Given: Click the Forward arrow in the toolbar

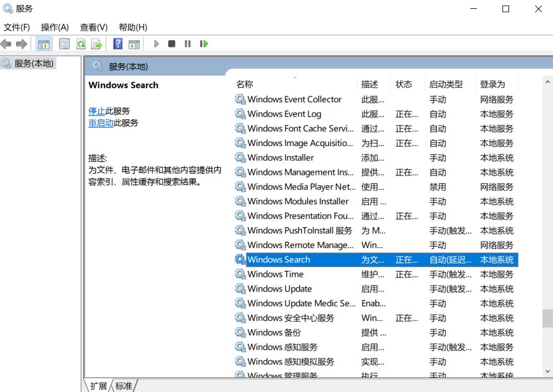Looking at the screenshot, I should [x=22, y=44].
